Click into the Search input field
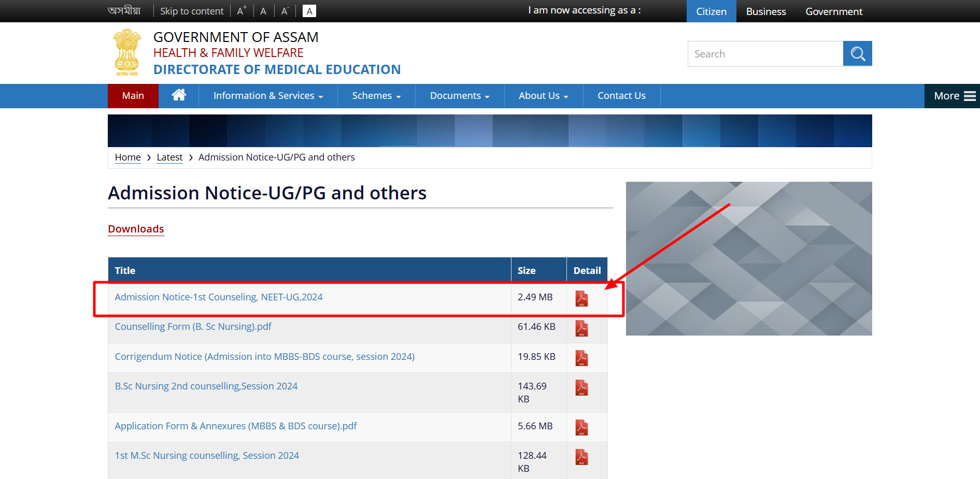The width and height of the screenshot is (980, 479). 765,54
